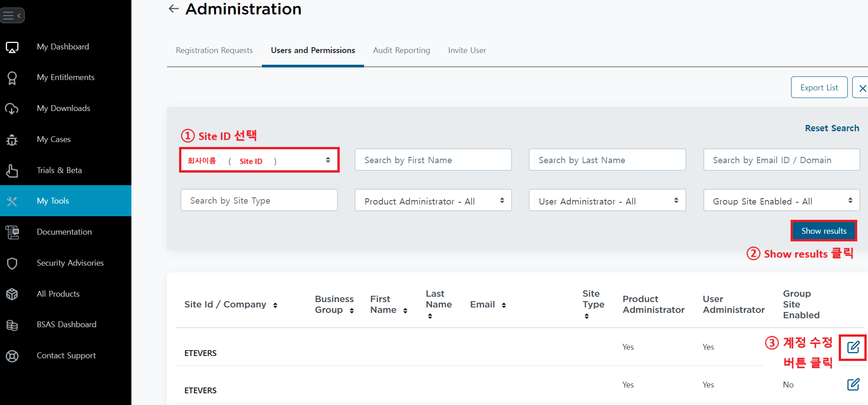Collapse the sidebar using the hamburger menu icon

[x=12, y=16]
